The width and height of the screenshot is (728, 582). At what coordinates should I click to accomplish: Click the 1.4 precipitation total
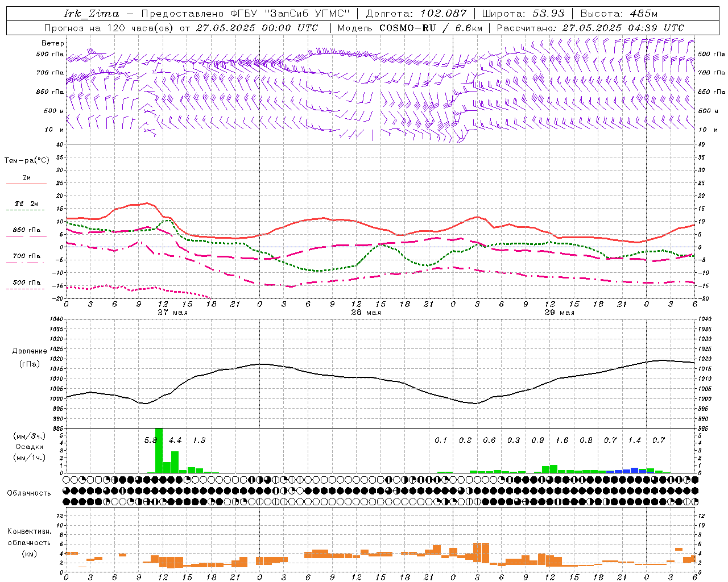(x=634, y=440)
